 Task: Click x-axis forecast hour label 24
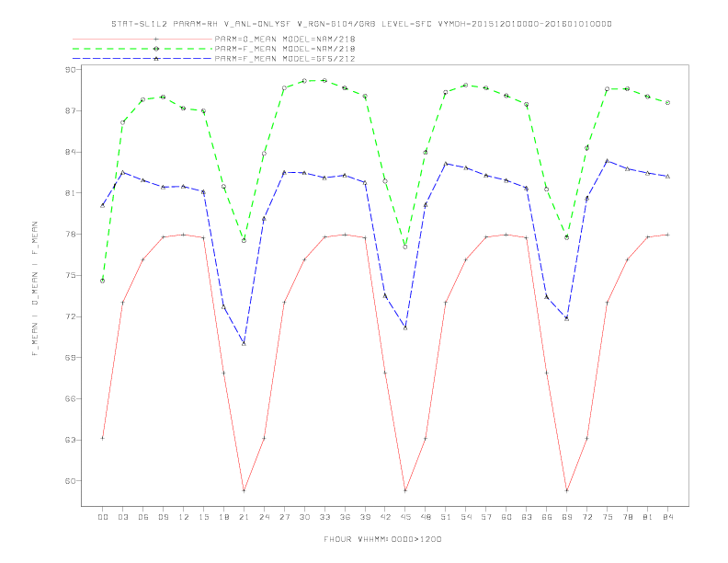[264, 517]
